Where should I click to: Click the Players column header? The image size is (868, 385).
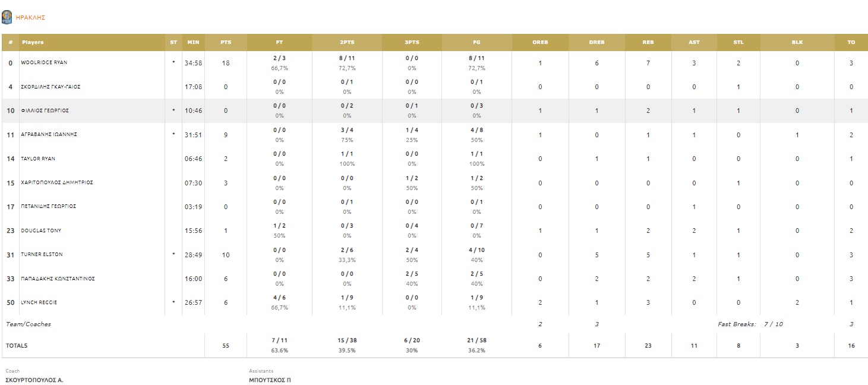point(33,43)
